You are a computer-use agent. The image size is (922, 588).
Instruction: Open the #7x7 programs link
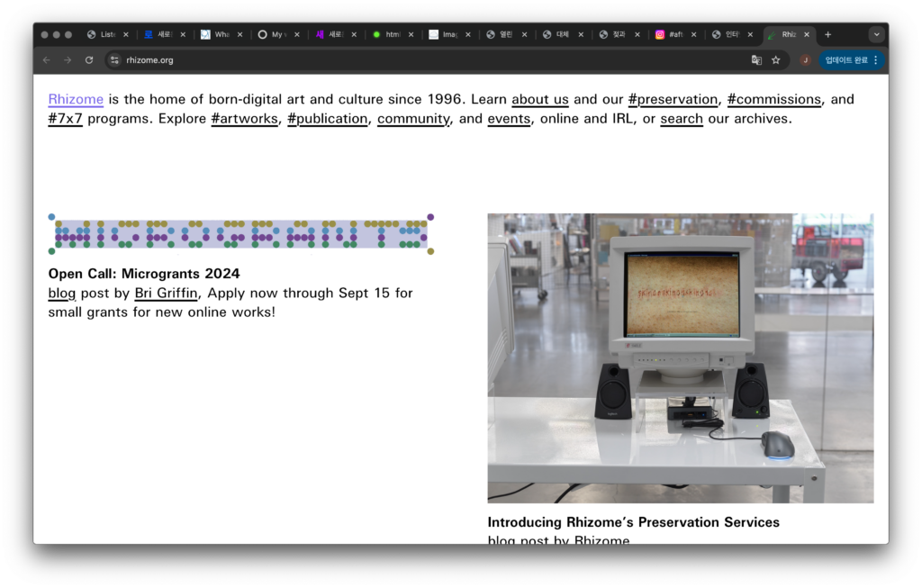click(x=66, y=119)
